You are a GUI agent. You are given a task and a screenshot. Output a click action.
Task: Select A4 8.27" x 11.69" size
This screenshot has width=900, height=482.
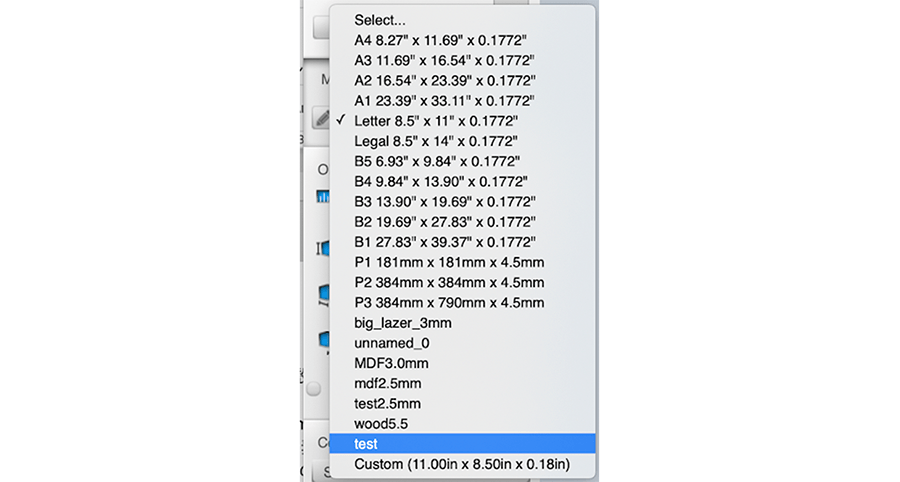[462, 40]
